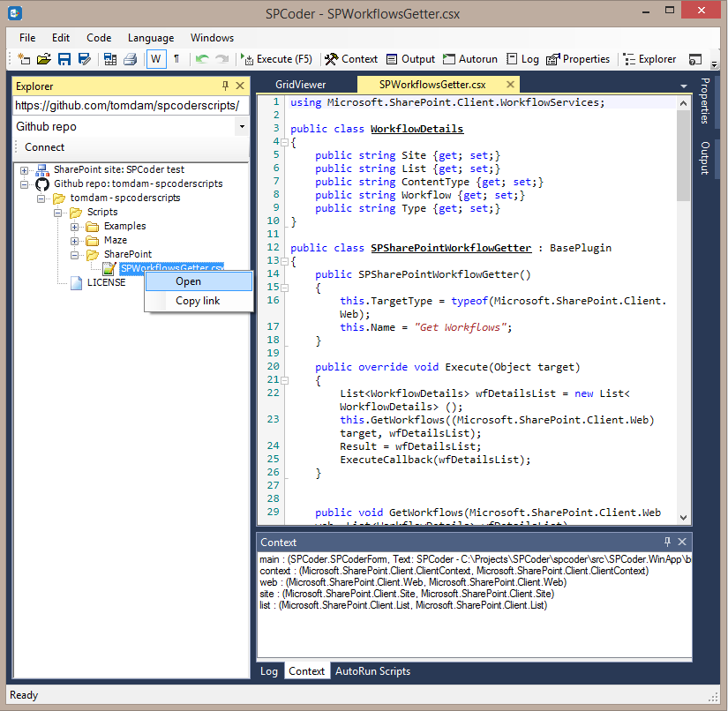Collapse the SharePoint folder
Image resolution: width=728 pixels, height=711 pixels.
click(x=74, y=255)
